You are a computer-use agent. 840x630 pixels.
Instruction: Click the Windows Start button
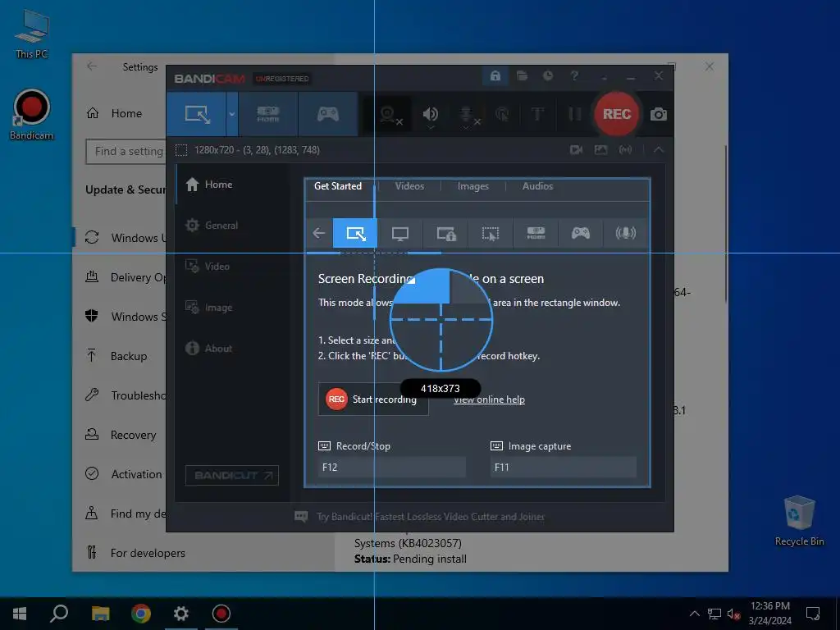click(20, 614)
